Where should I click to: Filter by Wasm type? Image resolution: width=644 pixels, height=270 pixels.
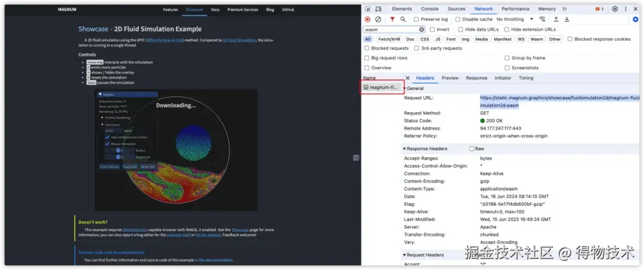pyautogui.click(x=537, y=39)
